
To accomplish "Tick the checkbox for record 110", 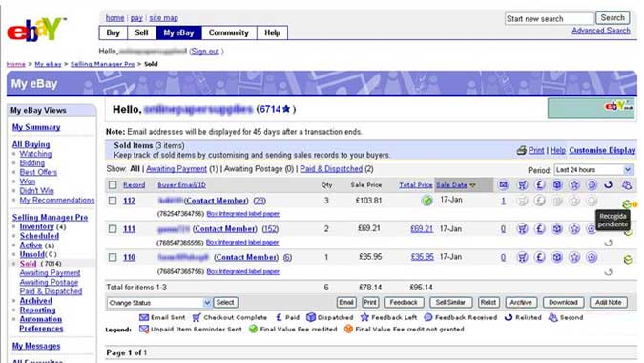I will point(113,257).
